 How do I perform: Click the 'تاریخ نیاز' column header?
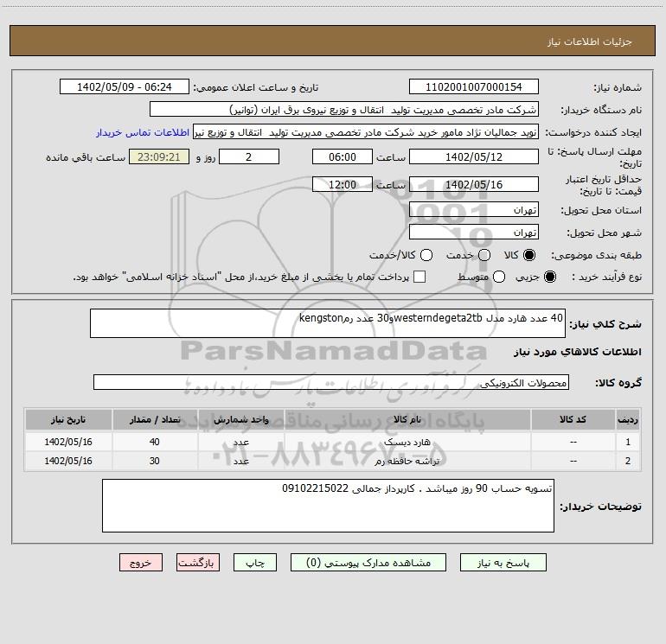(x=68, y=420)
